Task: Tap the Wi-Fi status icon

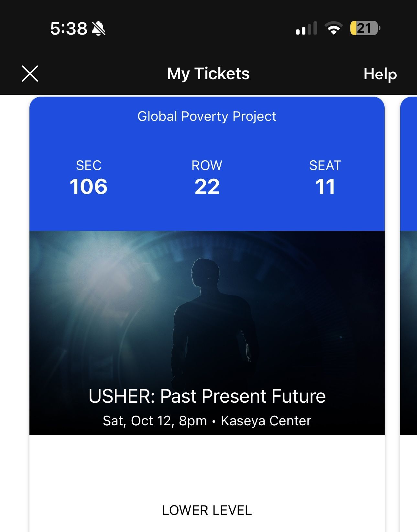Action: (x=334, y=28)
